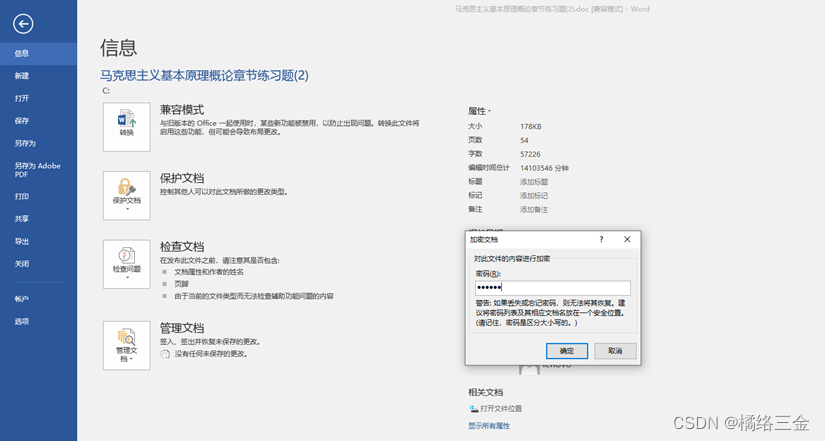825x441 pixels.
Task: Click the 兼容模式 heading
Action: click(182, 110)
